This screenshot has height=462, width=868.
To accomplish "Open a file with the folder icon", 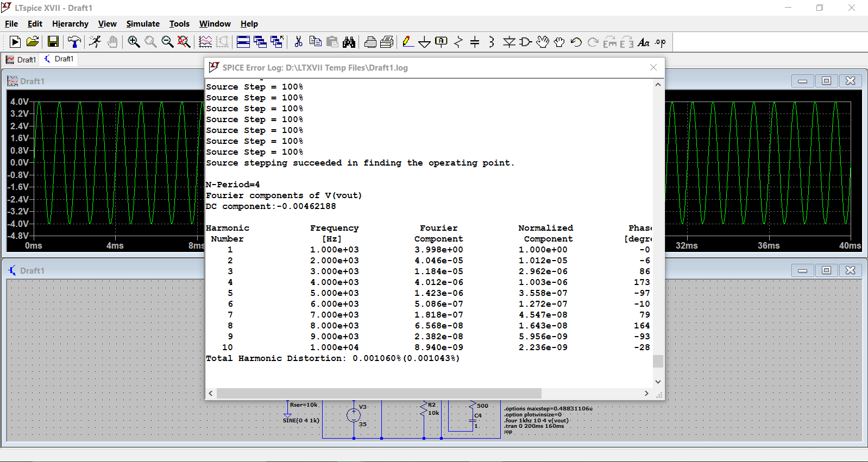I will (33, 42).
